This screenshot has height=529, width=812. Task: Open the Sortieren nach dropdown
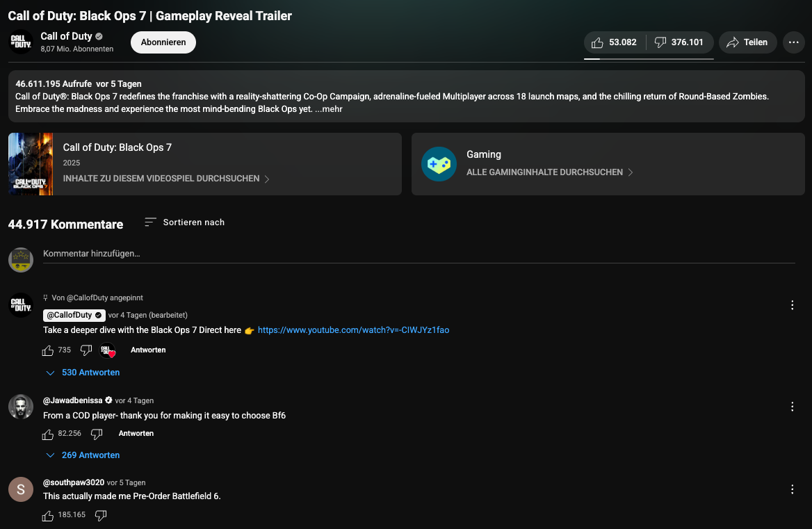coord(184,222)
